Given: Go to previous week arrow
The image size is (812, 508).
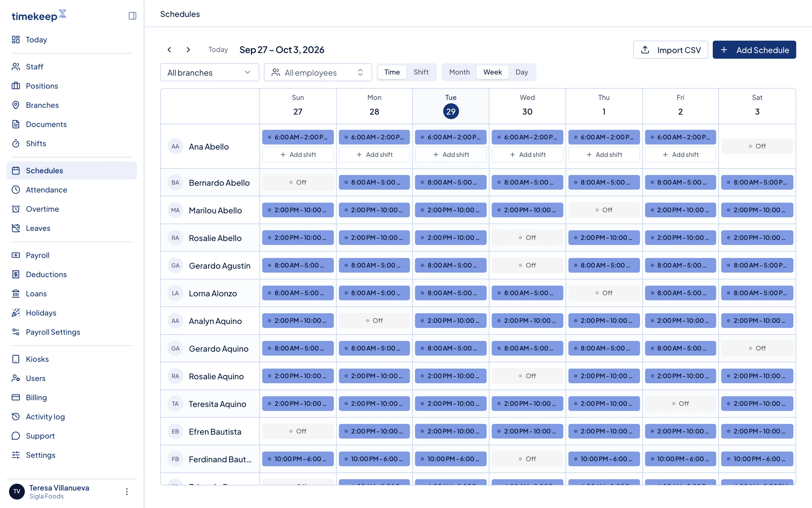Looking at the screenshot, I should pos(169,50).
